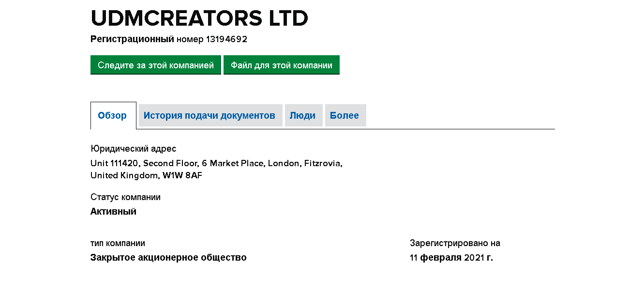Viewport: 644px width, 296px height.
Task: Click the UDMCREATORS LTD company heading
Action: (x=199, y=19)
